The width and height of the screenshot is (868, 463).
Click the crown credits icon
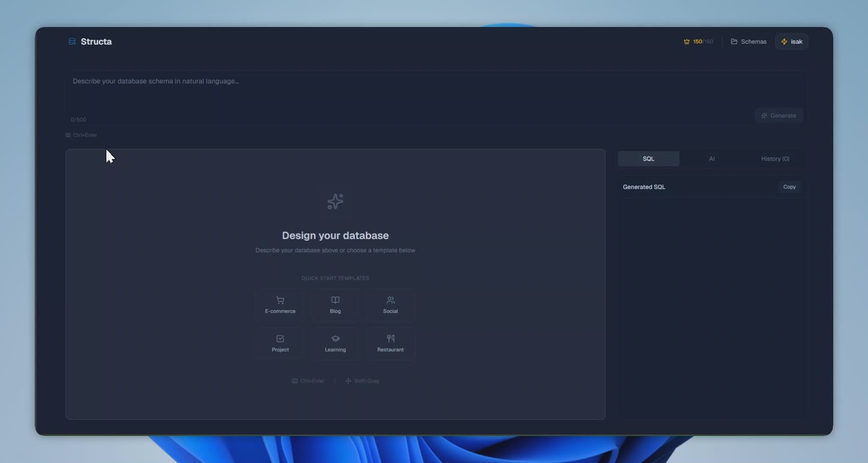[x=687, y=42]
